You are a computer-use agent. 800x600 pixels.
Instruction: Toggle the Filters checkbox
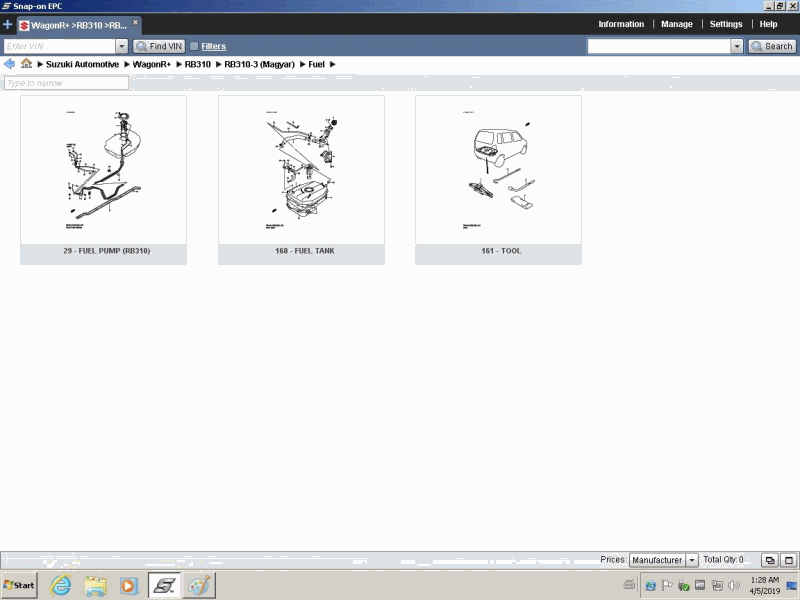click(x=194, y=46)
